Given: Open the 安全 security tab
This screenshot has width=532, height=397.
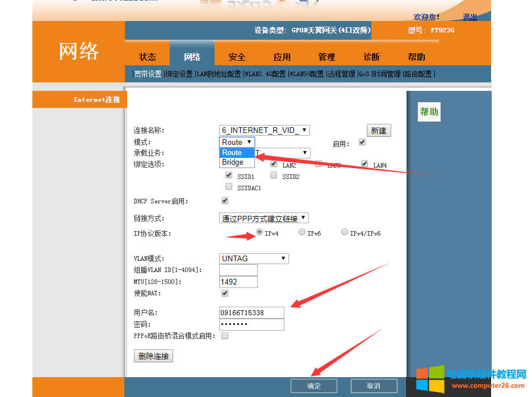Looking at the screenshot, I should [237, 57].
